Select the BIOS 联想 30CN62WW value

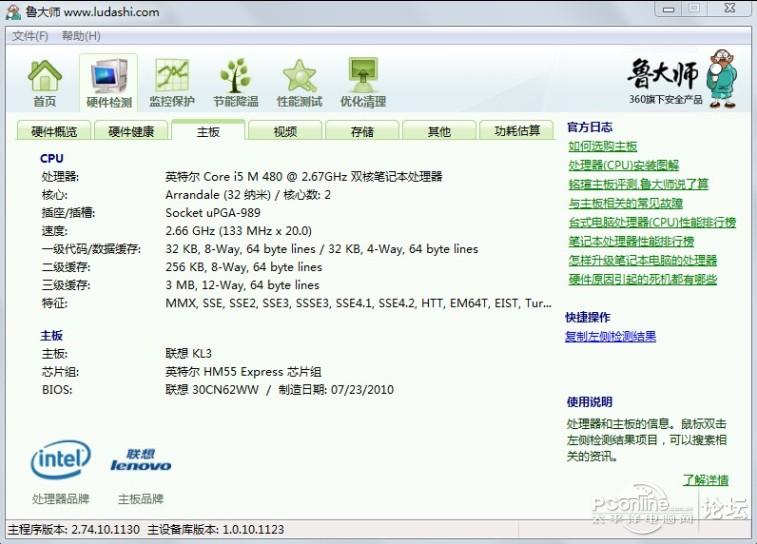coord(279,390)
